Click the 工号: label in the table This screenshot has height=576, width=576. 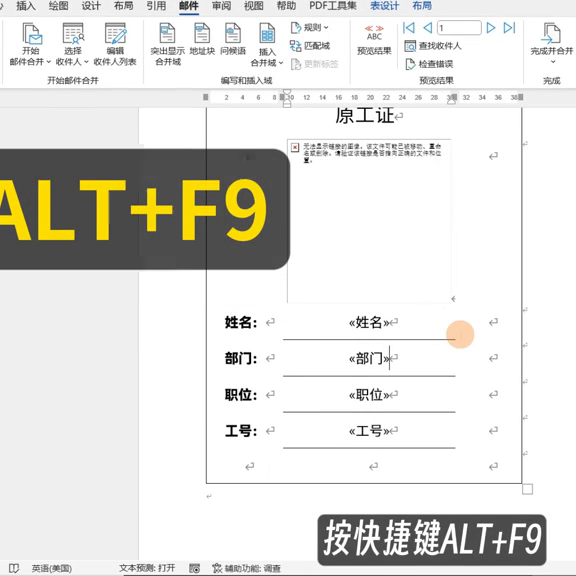click(x=241, y=431)
